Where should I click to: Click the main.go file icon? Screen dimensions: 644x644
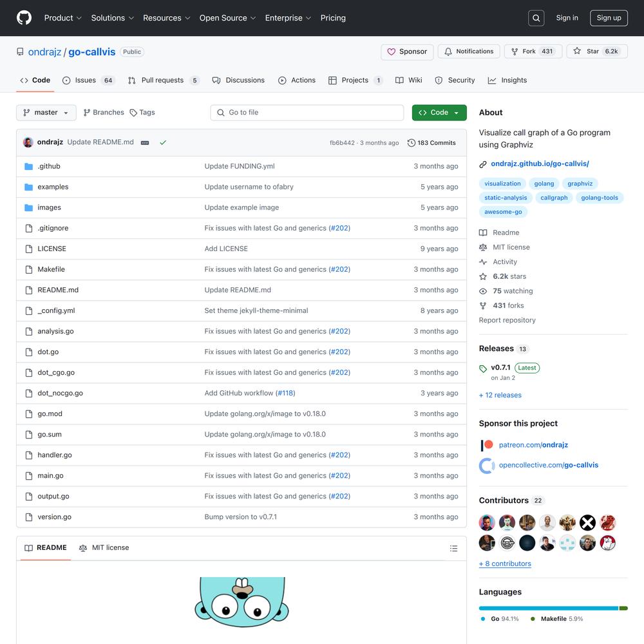click(x=29, y=476)
